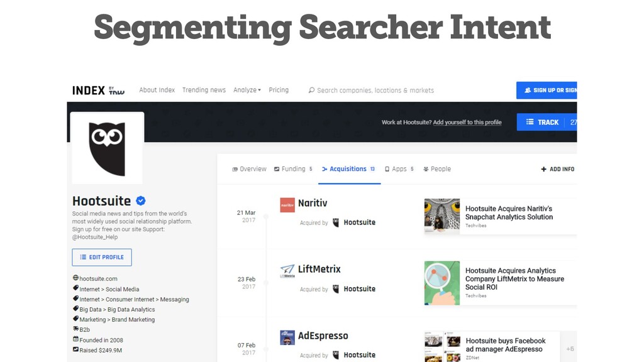Viewport: 644px width, 362px height.
Task: Click the Hootsuite owl logo image
Action: tap(107, 148)
